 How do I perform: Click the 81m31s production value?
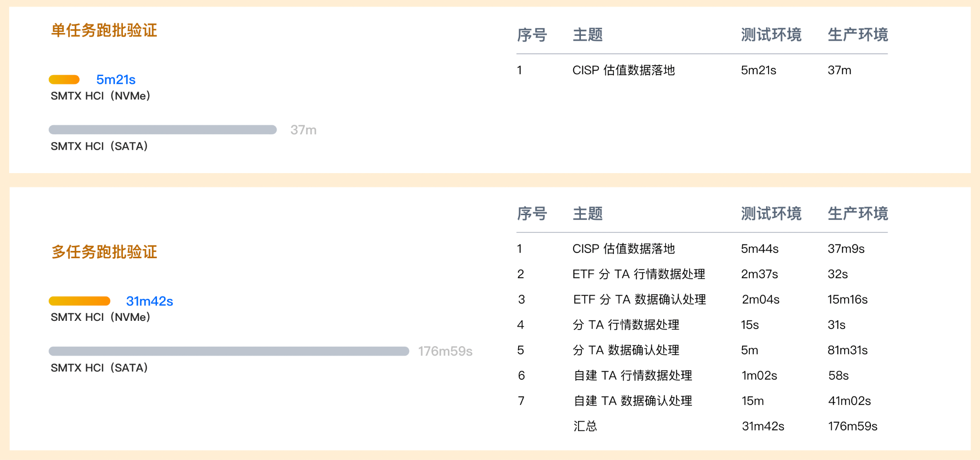click(847, 350)
